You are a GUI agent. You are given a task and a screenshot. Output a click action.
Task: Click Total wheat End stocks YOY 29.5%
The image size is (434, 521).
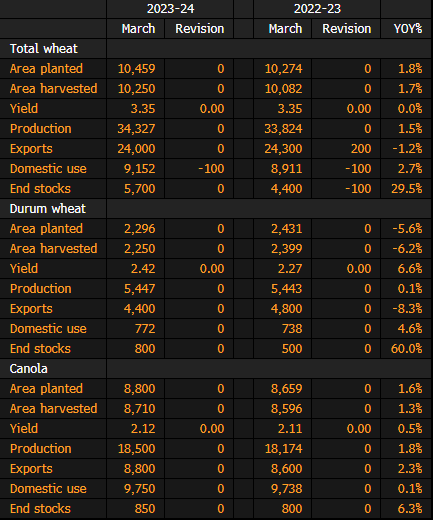point(407,189)
